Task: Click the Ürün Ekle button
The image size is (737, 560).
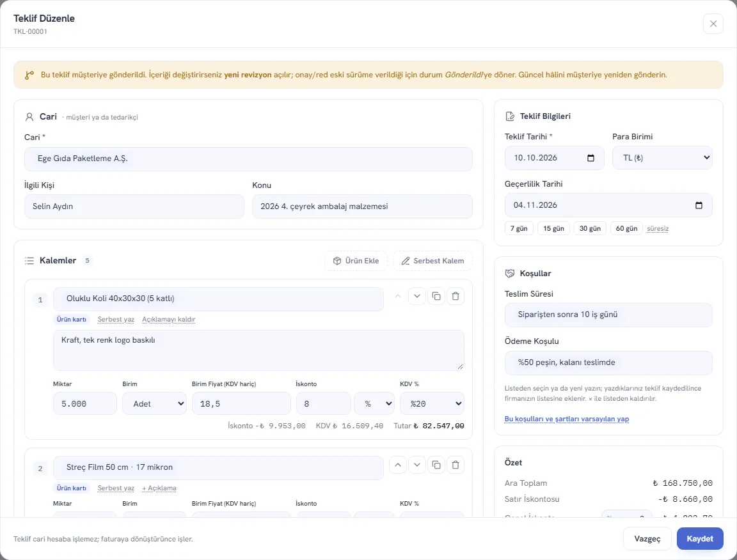Action: coord(356,261)
